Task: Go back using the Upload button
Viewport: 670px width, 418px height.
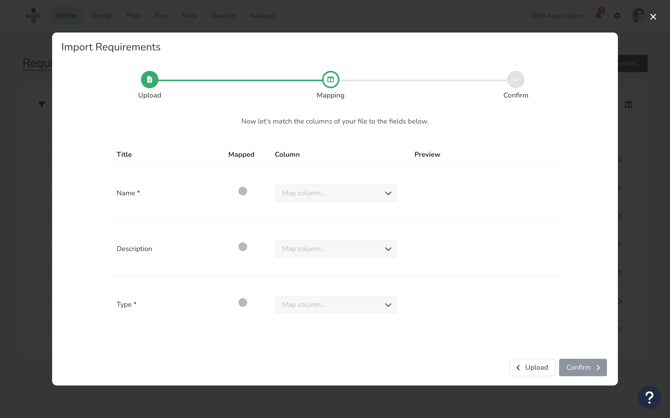Action: click(x=532, y=367)
